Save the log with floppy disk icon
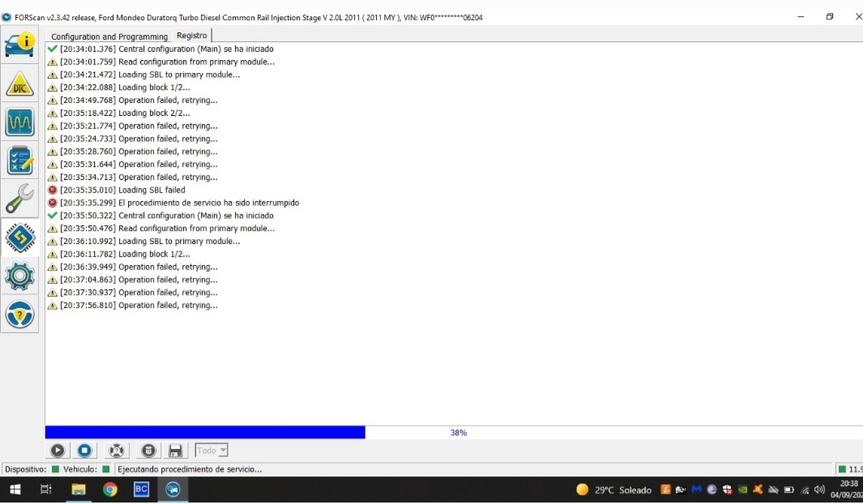Image resolution: width=863 pixels, height=504 pixels. 176,451
